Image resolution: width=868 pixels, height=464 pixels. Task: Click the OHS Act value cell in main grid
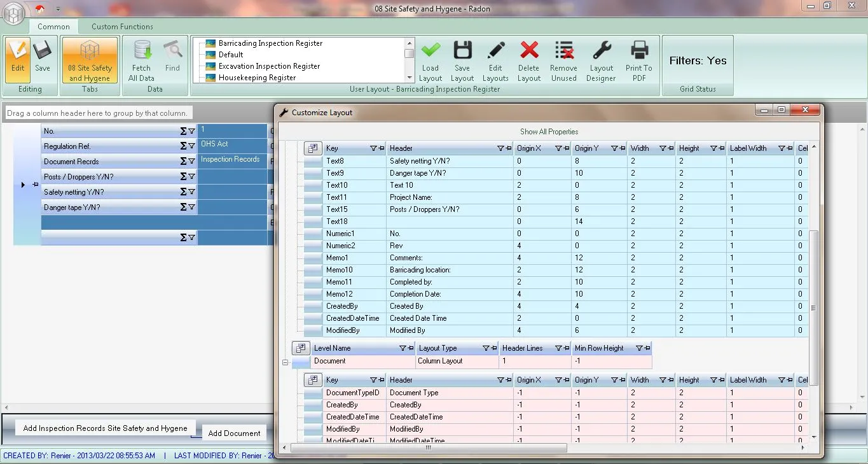(x=232, y=146)
